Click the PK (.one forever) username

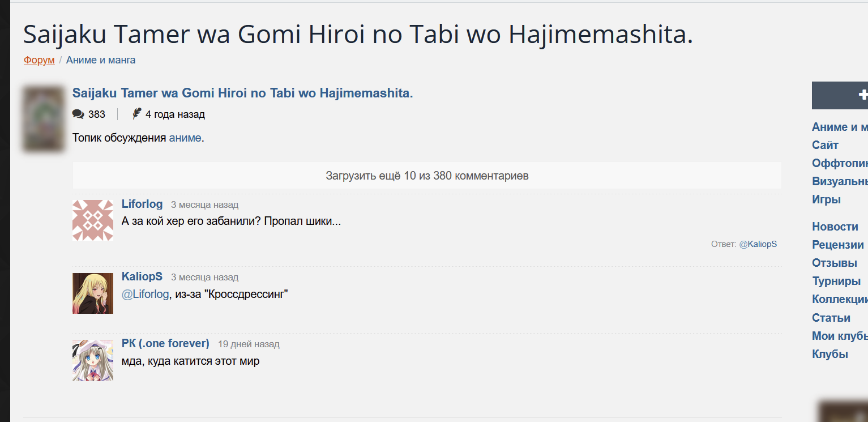click(x=165, y=343)
